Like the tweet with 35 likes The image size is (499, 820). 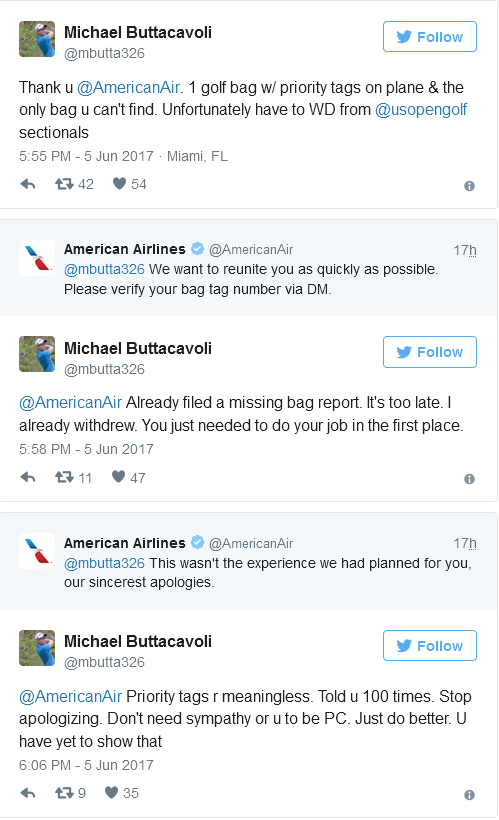tap(111, 793)
